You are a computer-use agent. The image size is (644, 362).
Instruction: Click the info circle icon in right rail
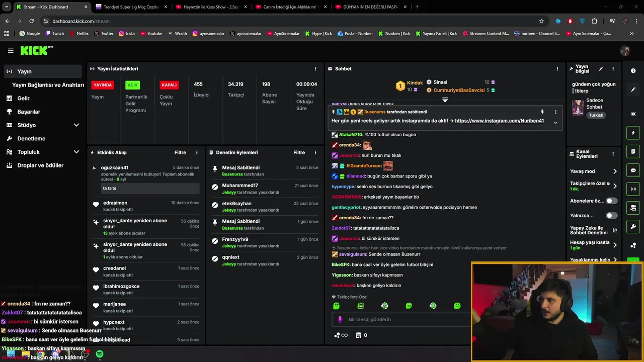pos(633,71)
